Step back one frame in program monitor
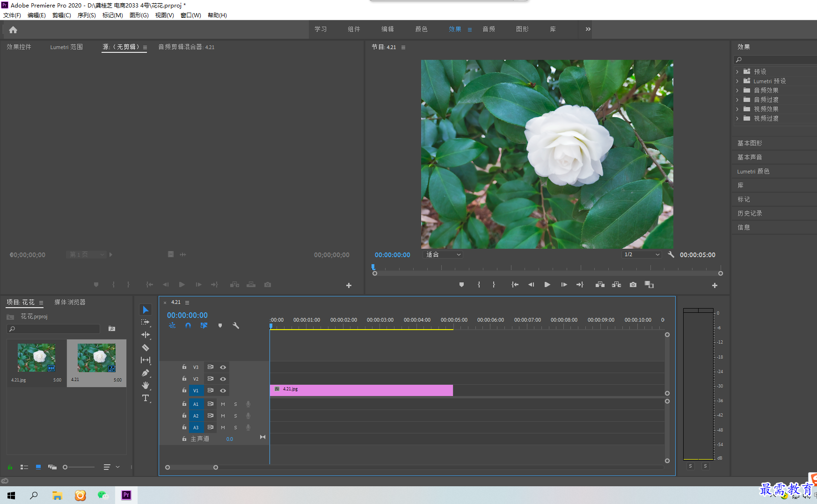 pos(531,285)
